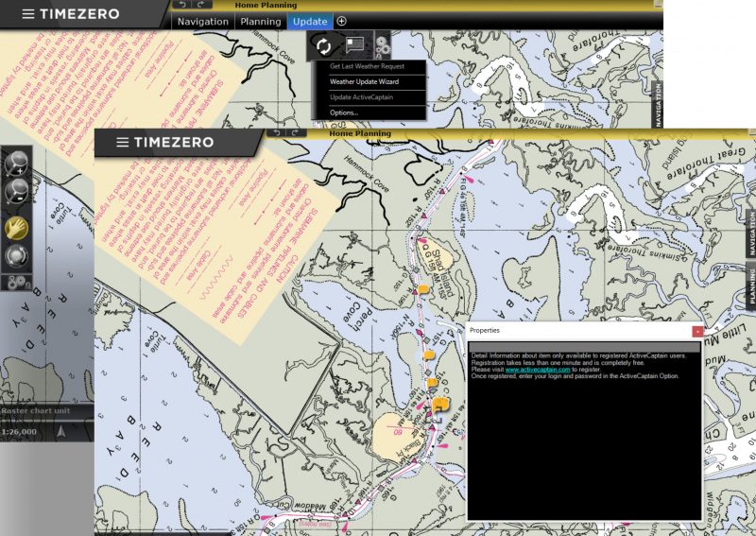The image size is (756, 536).
Task: Click the redo arrow in back window
Action: [x=200, y=5]
